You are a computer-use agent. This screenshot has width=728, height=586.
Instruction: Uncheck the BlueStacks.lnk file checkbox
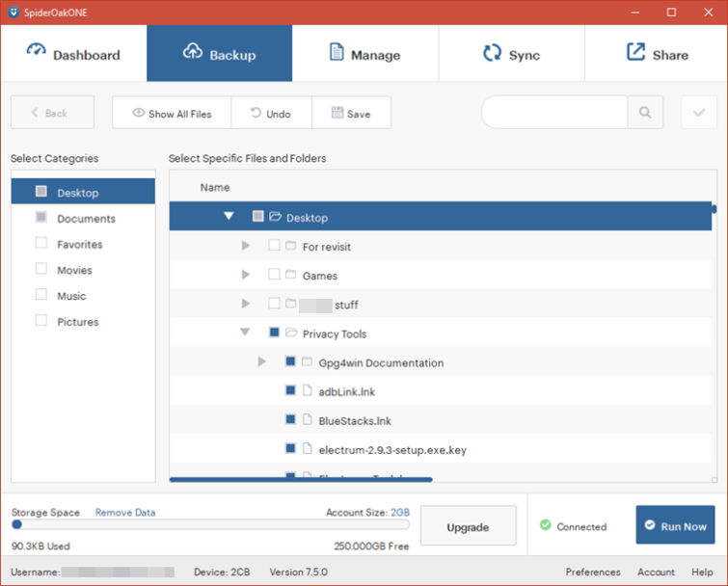point(290,419)
